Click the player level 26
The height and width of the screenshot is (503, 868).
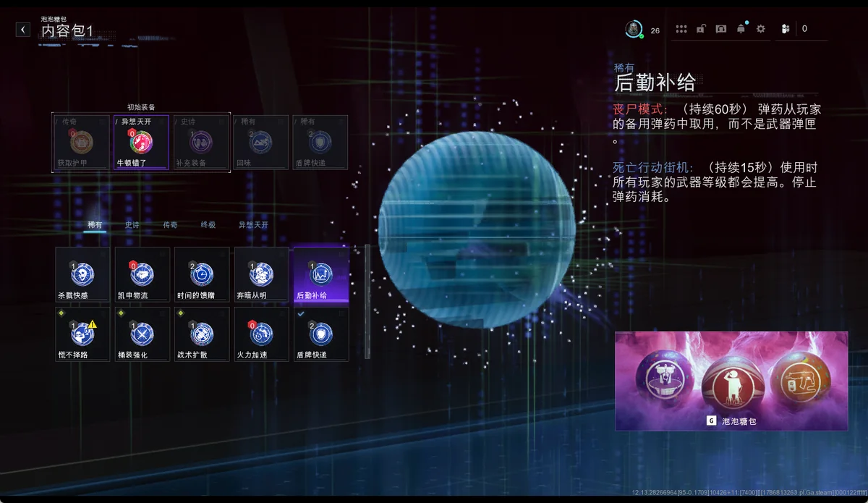pyautogui.click(x=655, y=30)
